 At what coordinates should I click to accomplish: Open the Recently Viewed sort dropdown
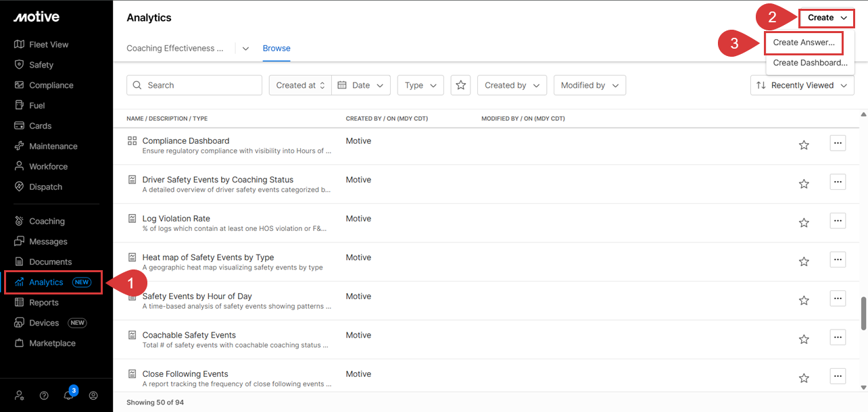(x=802, y=85)
